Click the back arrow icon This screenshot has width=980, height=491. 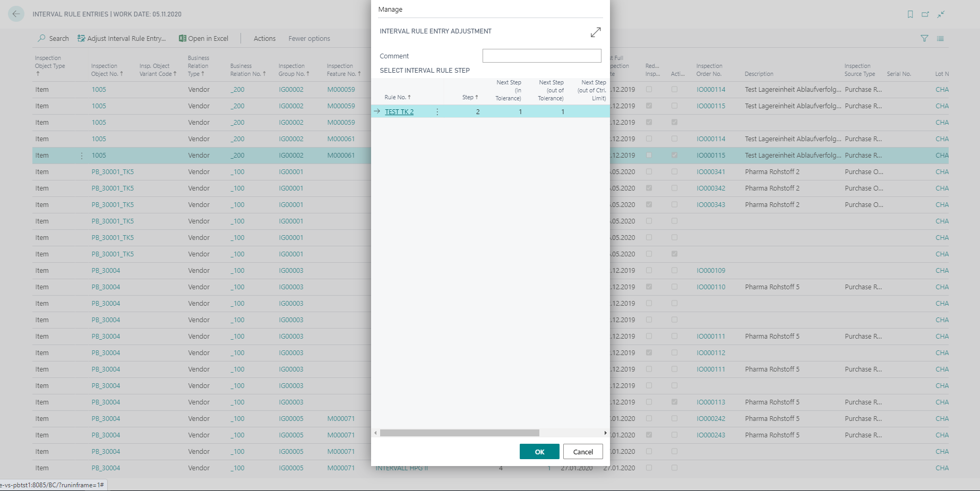[16, 14]
